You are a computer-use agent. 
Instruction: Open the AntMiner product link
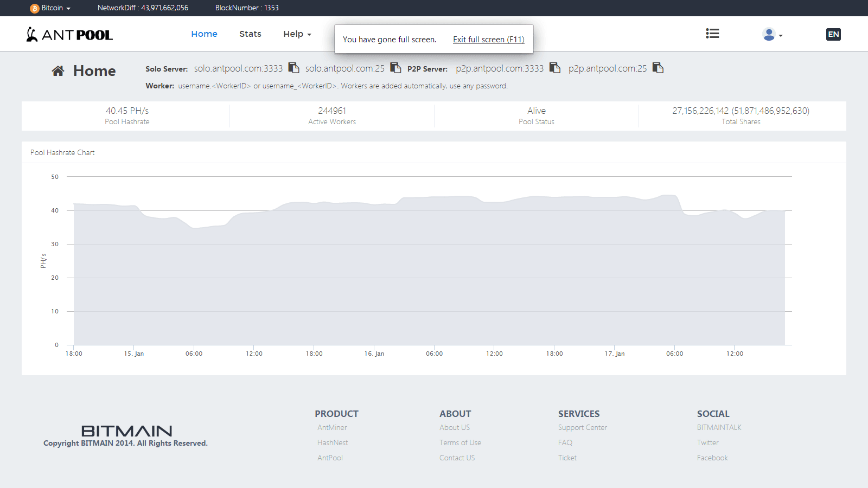[x=332, y=427]
